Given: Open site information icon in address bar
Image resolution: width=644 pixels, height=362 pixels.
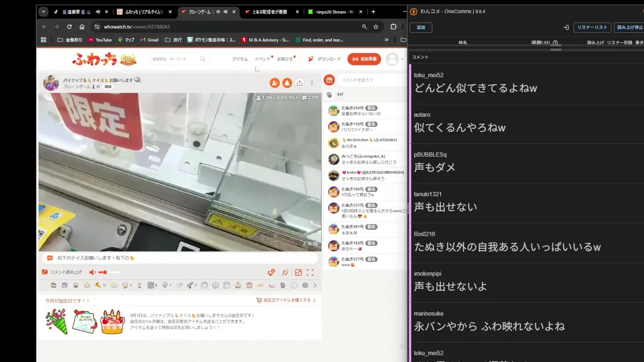Looking at the screenshot, I should tap(97, 27).
